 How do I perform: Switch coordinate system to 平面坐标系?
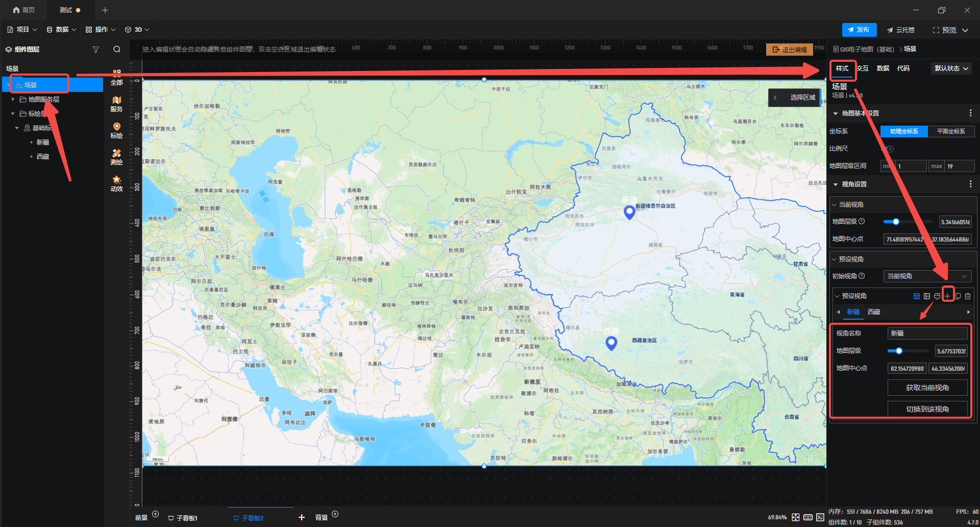951,131
